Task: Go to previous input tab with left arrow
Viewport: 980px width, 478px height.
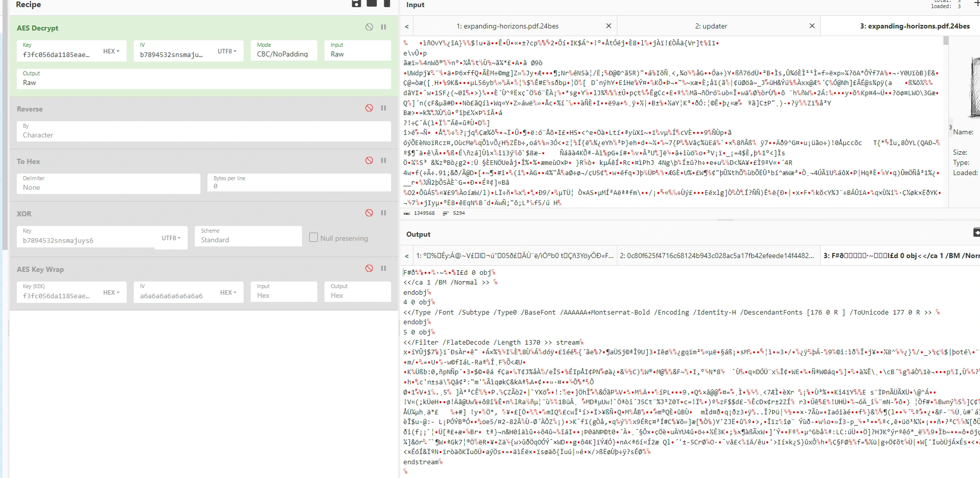Action: 407,26
